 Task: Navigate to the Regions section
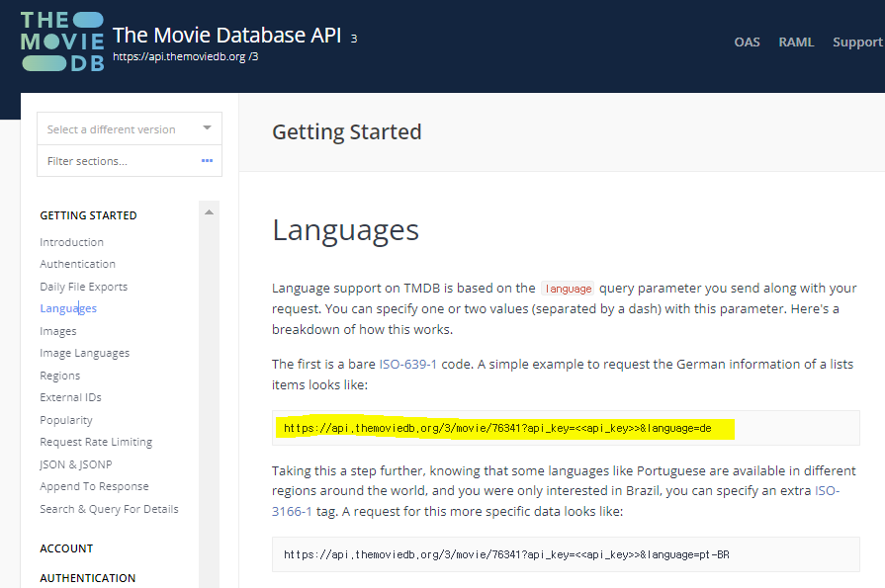click(60, 376)
